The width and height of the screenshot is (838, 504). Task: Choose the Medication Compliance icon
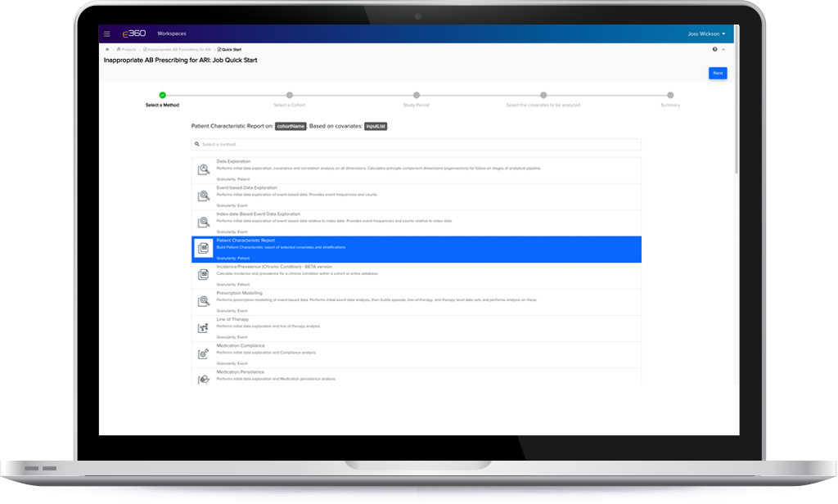pos(203,354)
